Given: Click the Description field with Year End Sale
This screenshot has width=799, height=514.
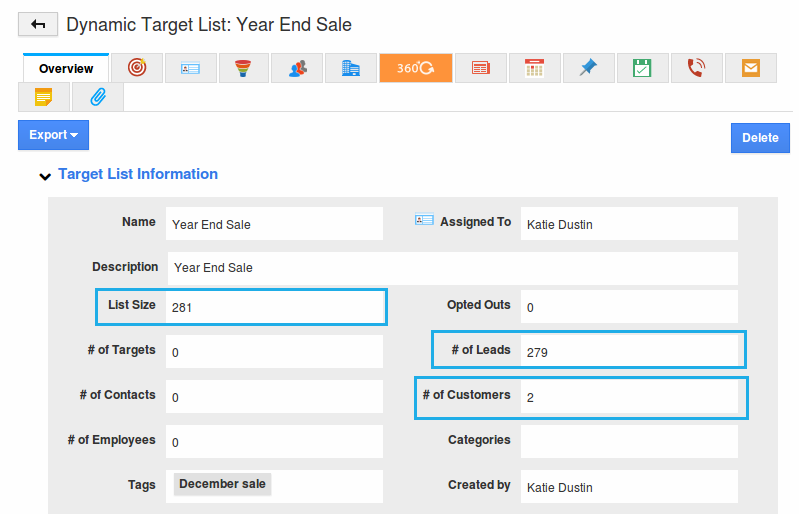Looking at the screenshot, I should click(x=452, y=268).
